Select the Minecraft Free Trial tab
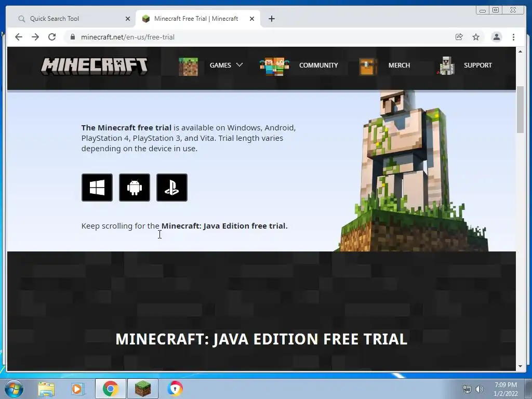532x399 pixels. (198, 19)
